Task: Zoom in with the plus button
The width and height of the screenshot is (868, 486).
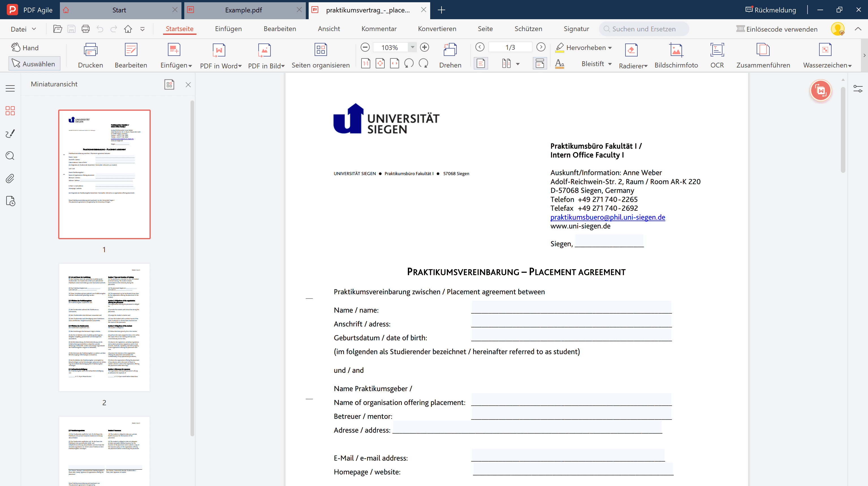Action: click(425, 47)
